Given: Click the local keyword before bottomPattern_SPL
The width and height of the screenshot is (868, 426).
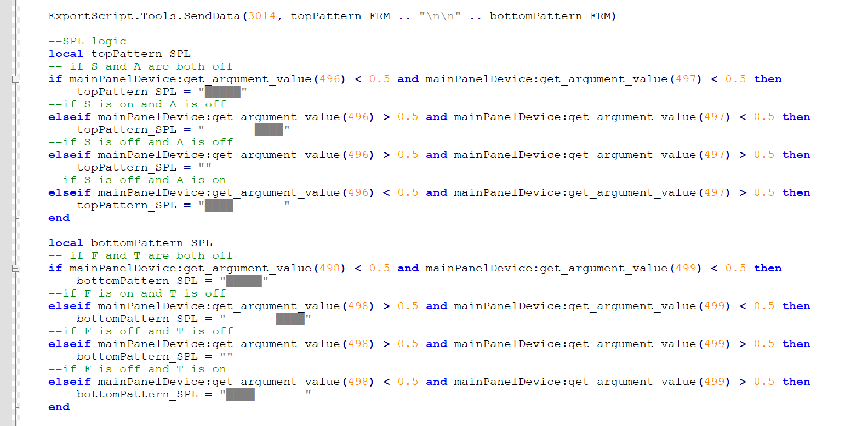Looking at the screenshot, I should (x=66, y=243).
